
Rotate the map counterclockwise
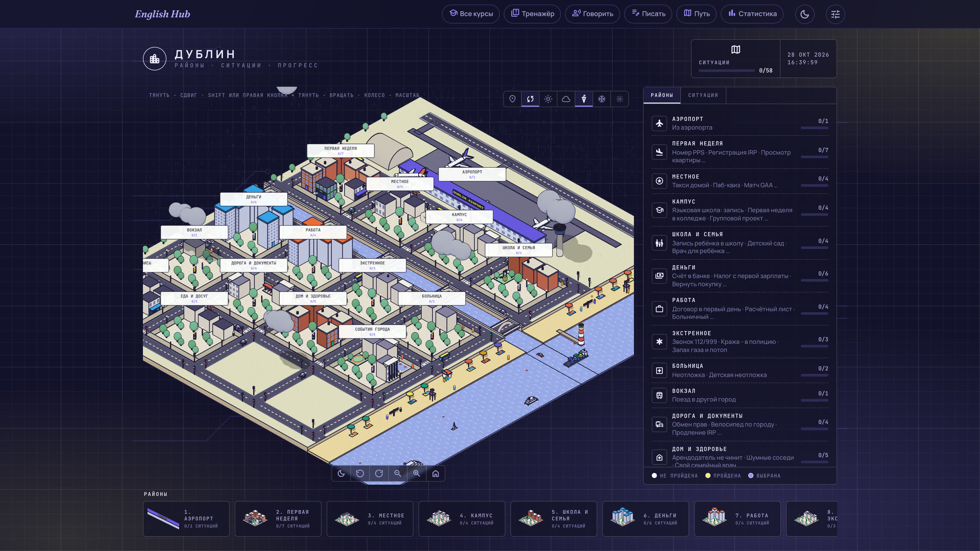(360, 473)
